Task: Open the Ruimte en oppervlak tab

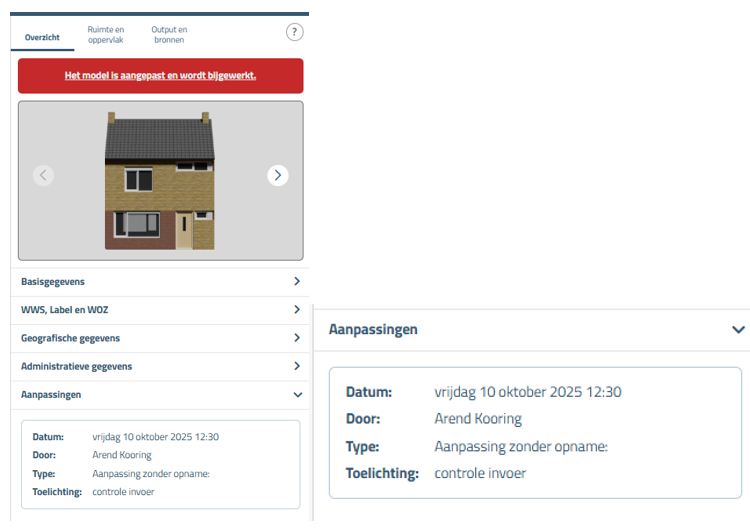Action: pyautogui.click(x=106, y=35)
